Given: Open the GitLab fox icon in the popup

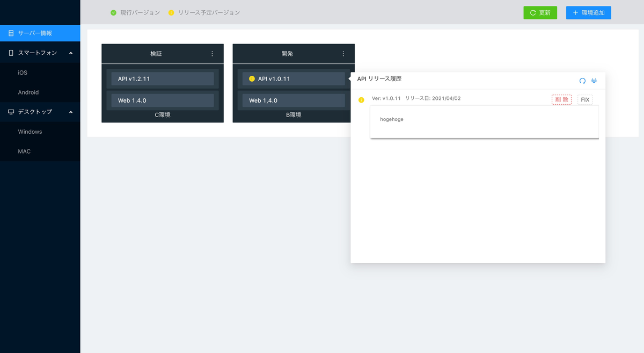Looking at the screenshot, I should (x=594, y=81).
